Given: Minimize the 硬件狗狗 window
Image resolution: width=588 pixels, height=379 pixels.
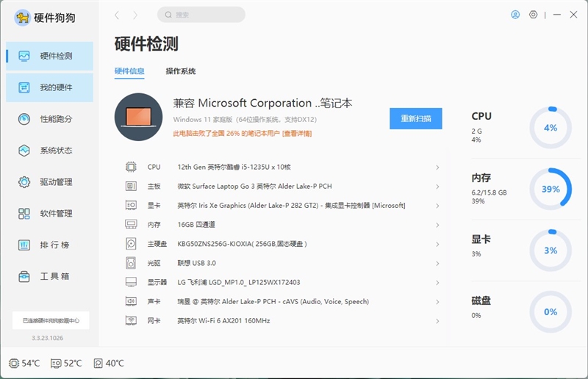Looking at the screenshot, I should 557,15.
